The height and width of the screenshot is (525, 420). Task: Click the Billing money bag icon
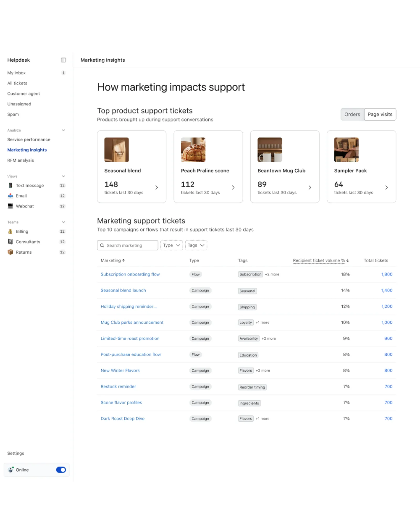point(10,231)
